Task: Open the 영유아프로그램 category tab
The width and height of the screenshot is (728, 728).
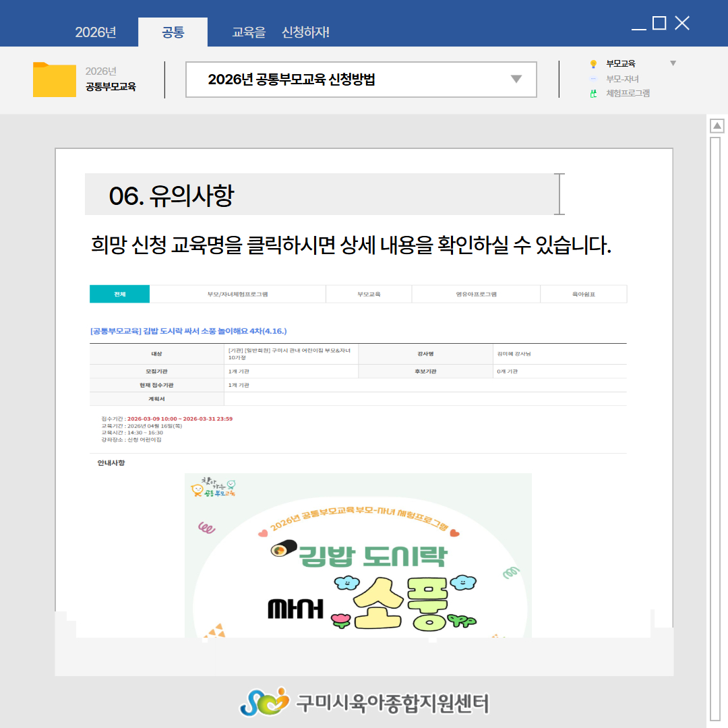Action: 475,295
